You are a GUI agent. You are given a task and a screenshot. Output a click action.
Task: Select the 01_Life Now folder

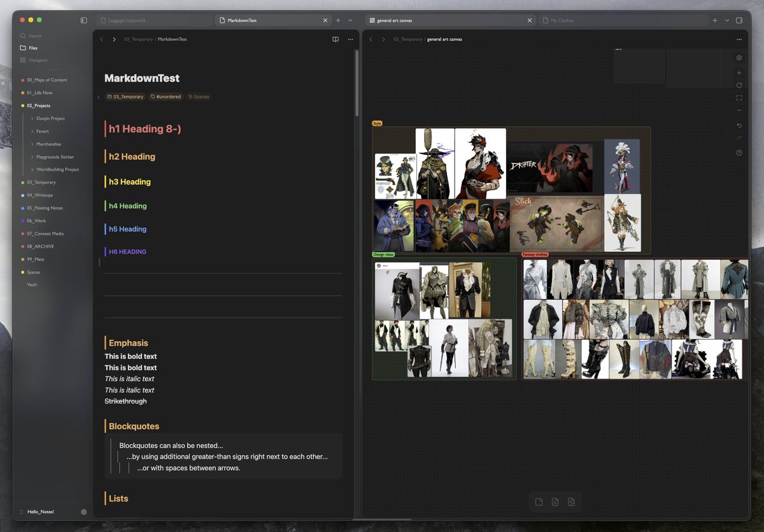click(39, 93)
